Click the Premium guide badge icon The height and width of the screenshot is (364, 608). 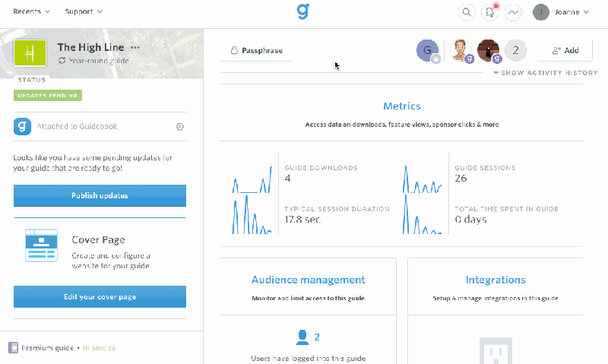click(x=14, y=348)
